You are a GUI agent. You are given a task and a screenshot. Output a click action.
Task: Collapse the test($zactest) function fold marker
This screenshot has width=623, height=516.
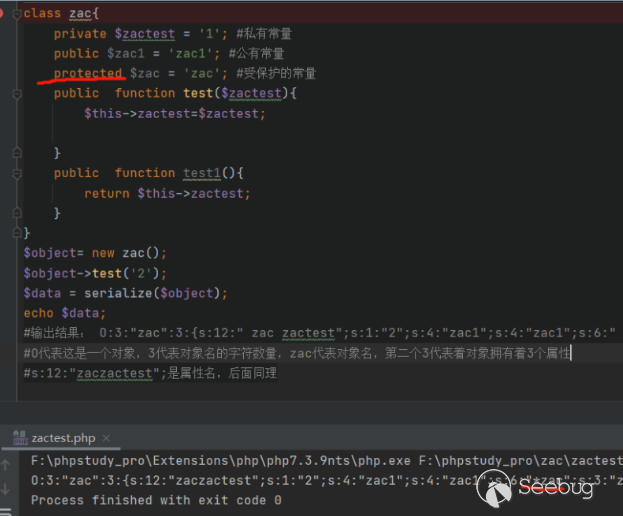17,94
